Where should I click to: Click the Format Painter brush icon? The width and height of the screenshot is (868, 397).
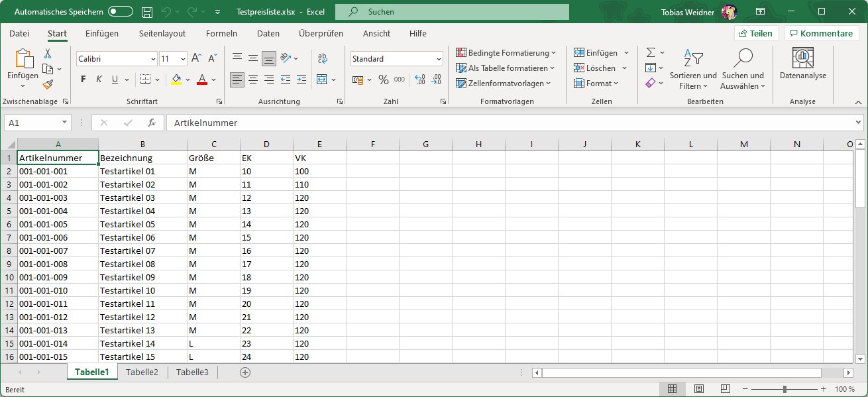[x=48, y=84]
